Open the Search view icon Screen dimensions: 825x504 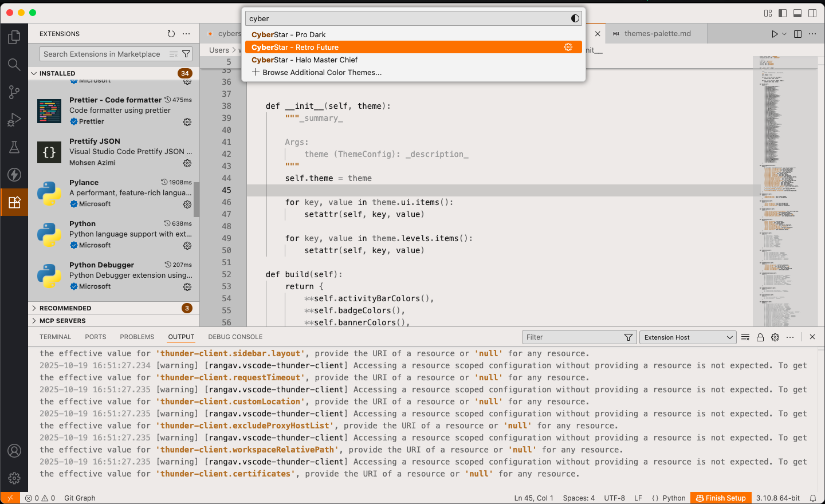click(x=14, y=65)
